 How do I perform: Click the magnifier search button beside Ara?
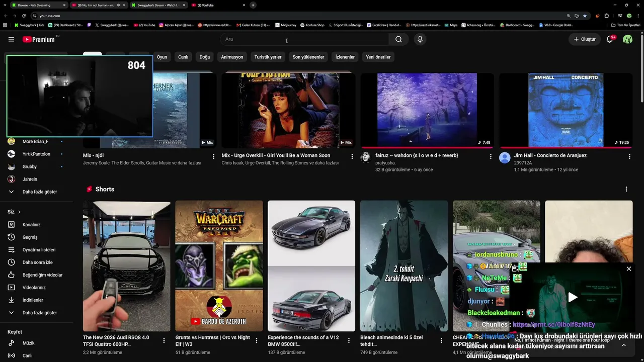coord(398,39)
